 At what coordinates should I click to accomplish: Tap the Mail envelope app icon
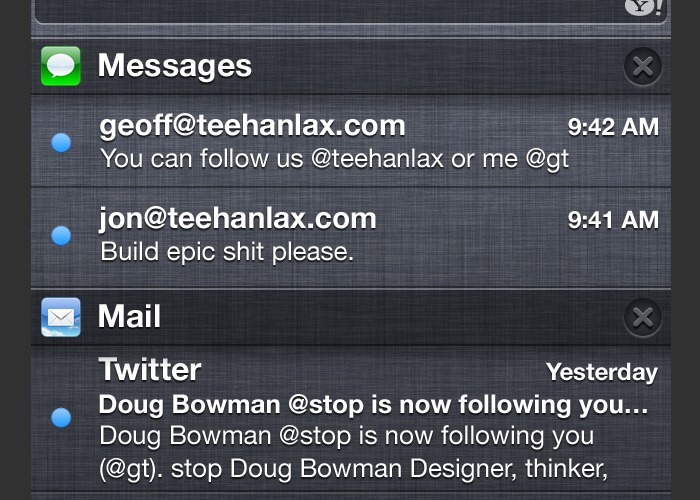pyautogui.click(x=61, y=317)
